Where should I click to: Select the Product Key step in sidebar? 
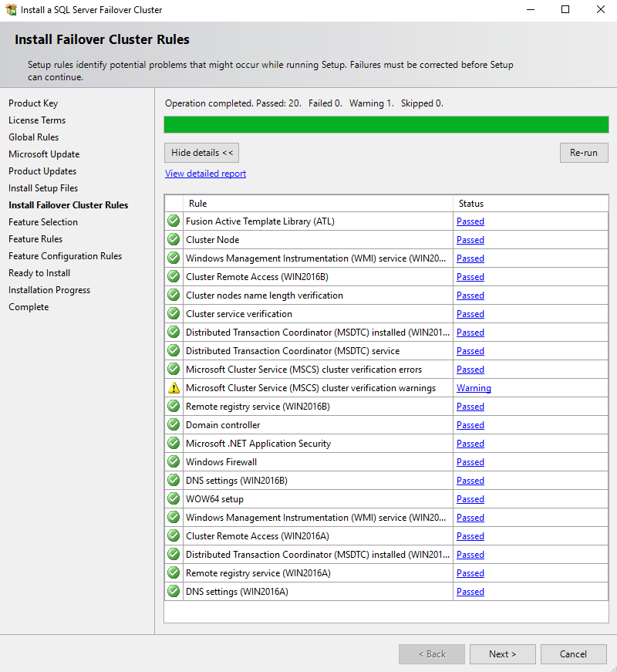coord(33,103)
